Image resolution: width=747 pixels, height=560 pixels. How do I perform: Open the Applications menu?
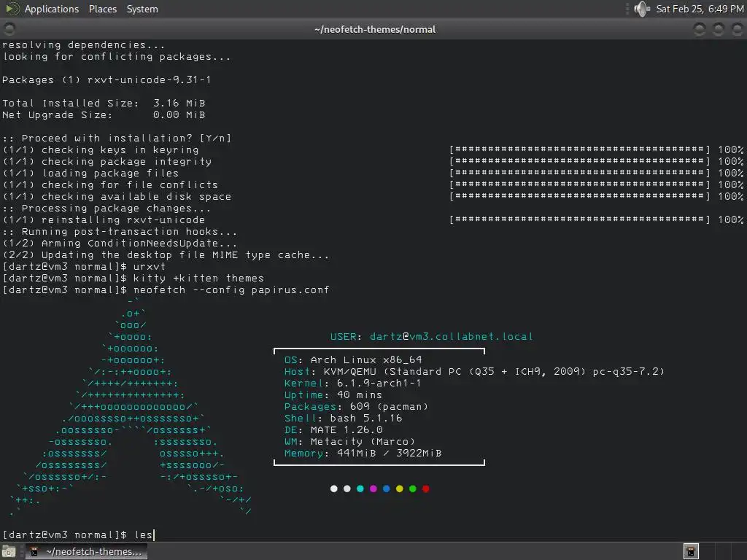click(52, 9)
